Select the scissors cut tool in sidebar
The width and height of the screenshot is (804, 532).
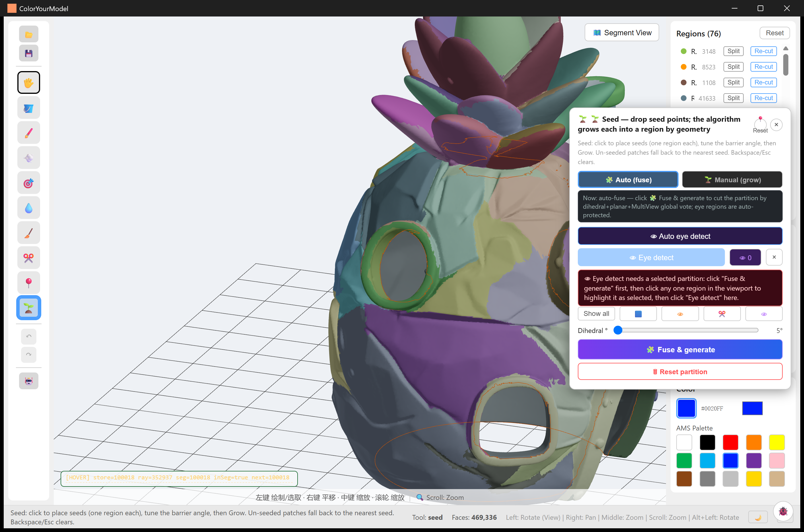(x=28, y=258)
